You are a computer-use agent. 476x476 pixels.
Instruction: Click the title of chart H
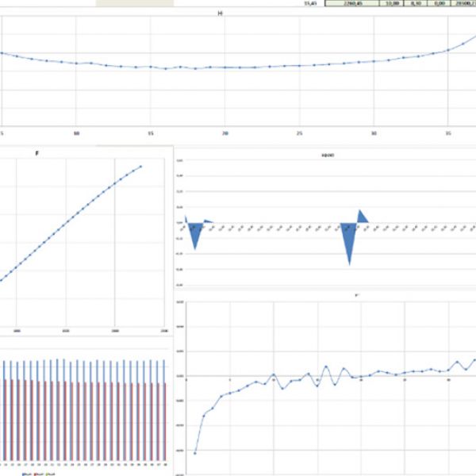220,13
